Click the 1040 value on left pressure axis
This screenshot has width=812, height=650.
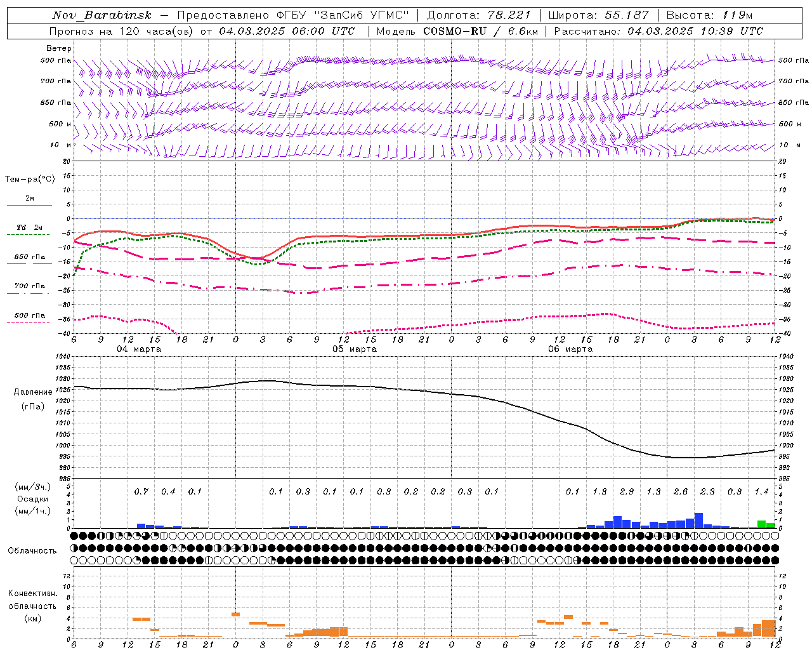[63, 357]
